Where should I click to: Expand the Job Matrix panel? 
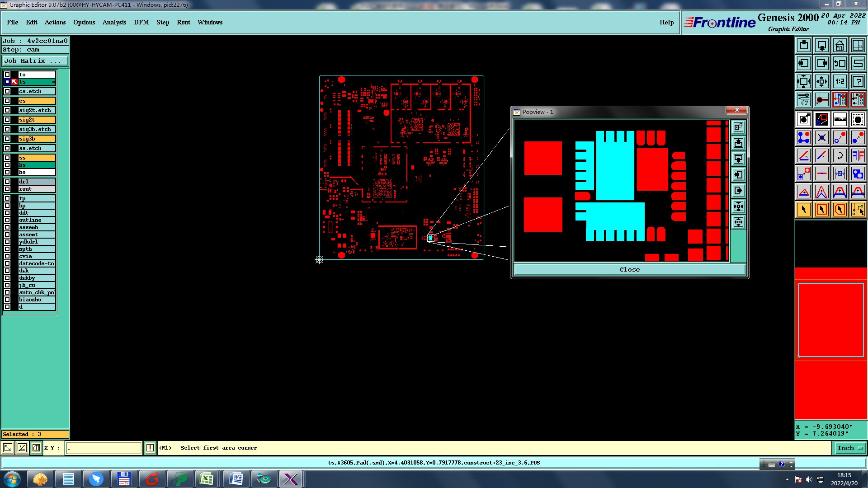coord(35,61)
